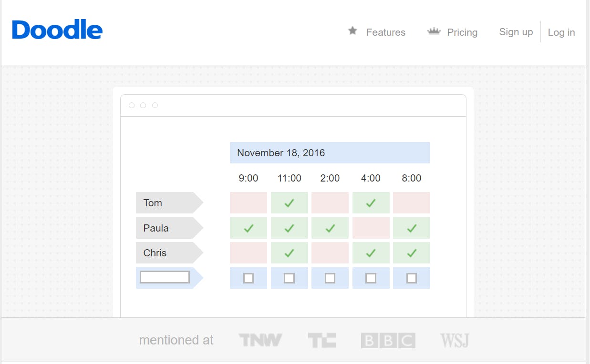Screen dimensions: 590x364
Task: Click the Sign up link
Action: [516, 32]
